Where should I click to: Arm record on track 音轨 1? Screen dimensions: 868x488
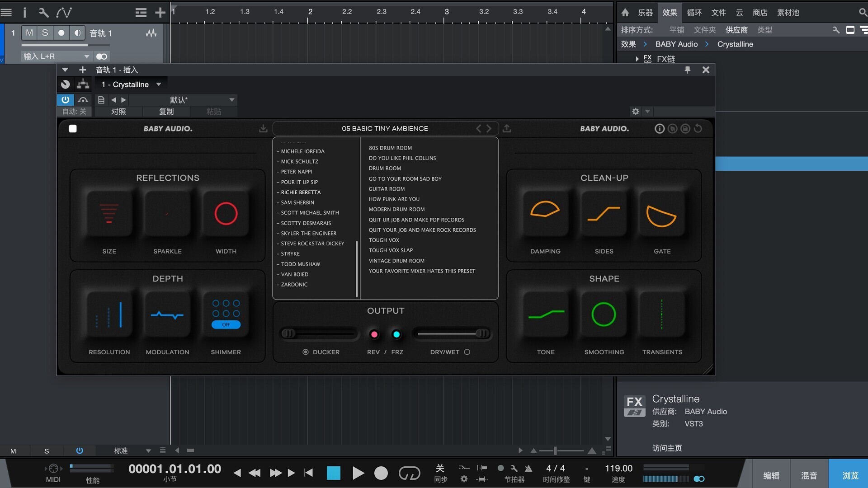61,33
